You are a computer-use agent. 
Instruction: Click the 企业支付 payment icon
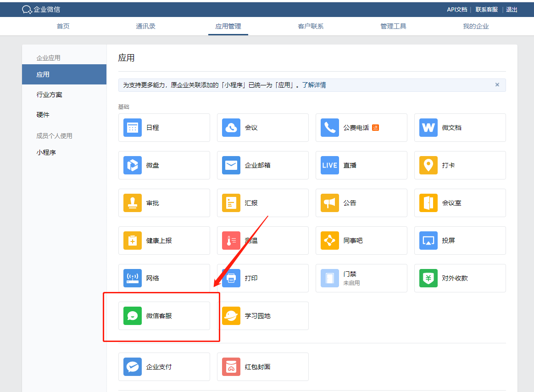[x=133, y=367]
